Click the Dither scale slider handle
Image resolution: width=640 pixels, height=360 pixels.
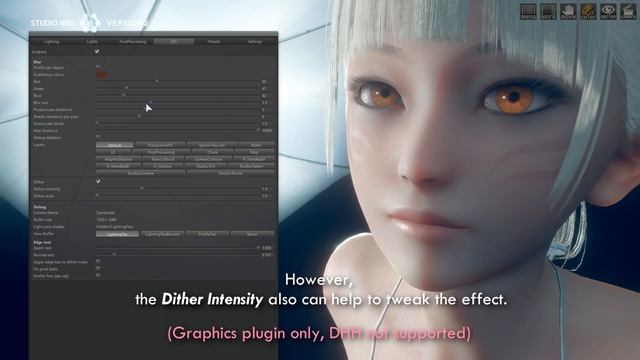click(x=98, y=195)
